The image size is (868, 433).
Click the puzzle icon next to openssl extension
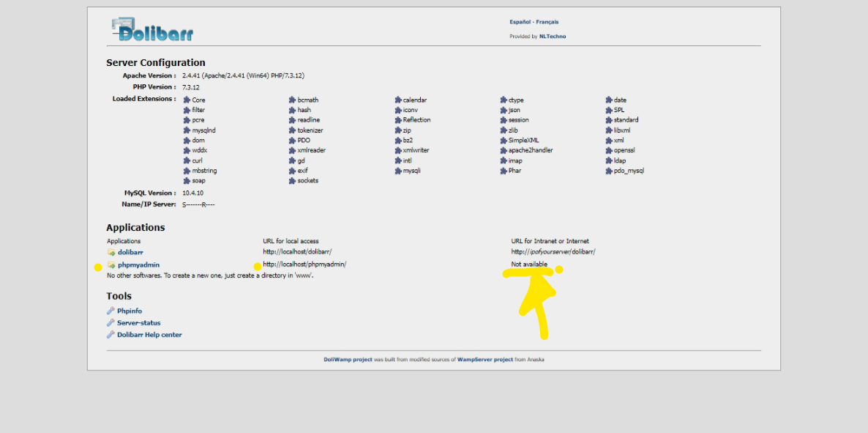click(609, 150)
